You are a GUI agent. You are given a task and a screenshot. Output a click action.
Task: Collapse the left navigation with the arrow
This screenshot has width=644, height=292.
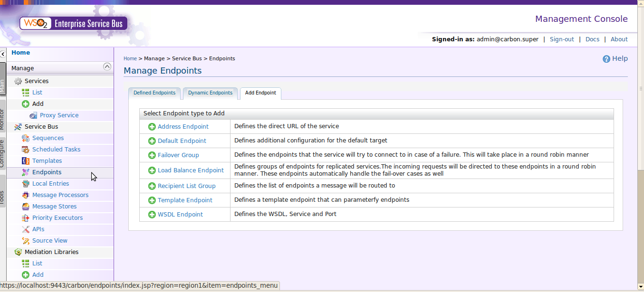tap(2, 54)
